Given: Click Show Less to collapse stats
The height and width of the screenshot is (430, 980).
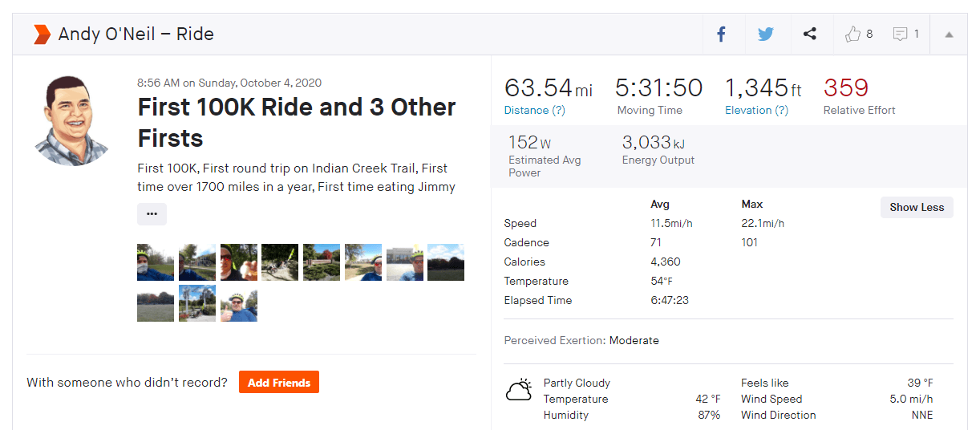Looking at the screenshot, I should 917,207.
